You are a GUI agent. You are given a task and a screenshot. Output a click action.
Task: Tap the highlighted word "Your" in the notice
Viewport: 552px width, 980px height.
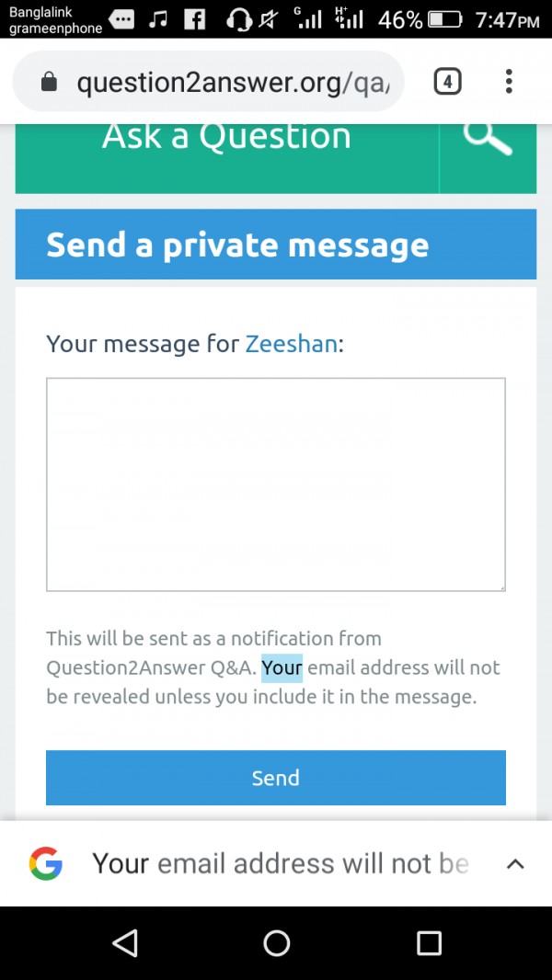(282, 667)
